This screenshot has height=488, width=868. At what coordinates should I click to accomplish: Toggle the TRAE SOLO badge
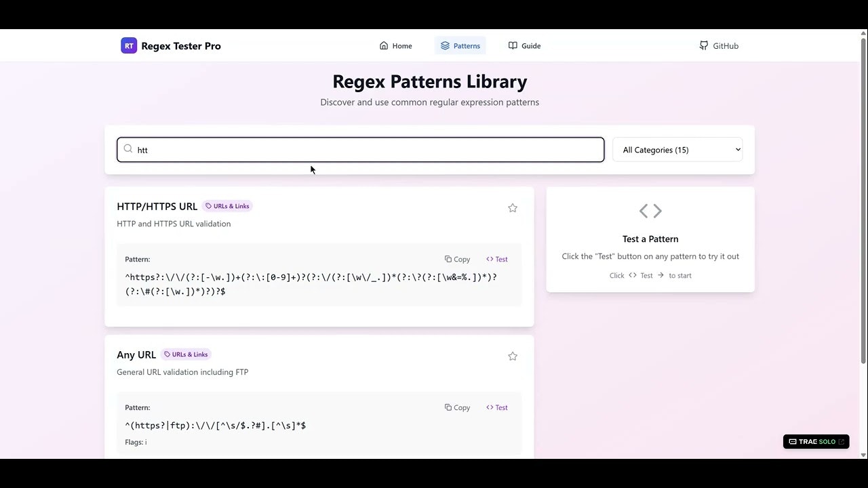[x=816, y=441]
